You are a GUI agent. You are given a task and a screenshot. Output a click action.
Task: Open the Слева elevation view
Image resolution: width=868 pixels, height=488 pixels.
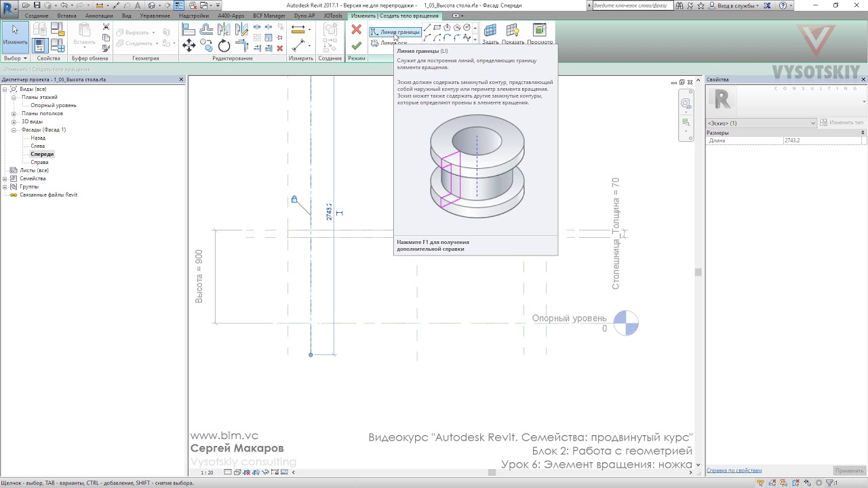(x=37, y=146)
